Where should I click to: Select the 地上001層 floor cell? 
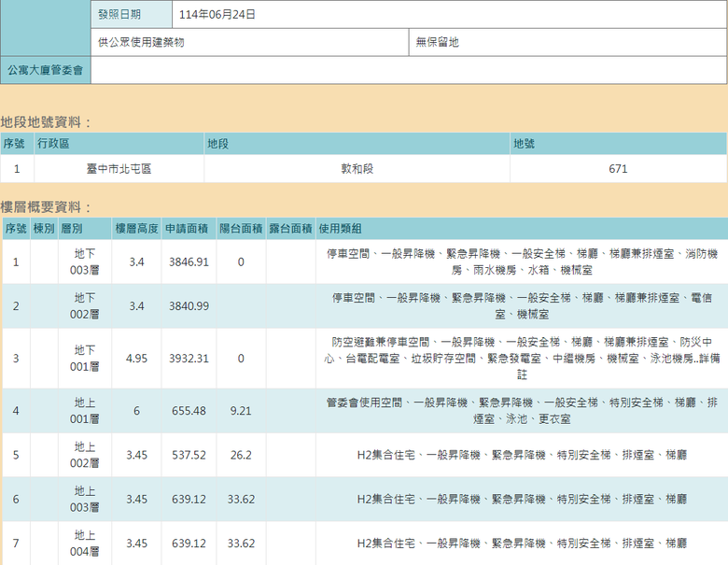[85, 411]
